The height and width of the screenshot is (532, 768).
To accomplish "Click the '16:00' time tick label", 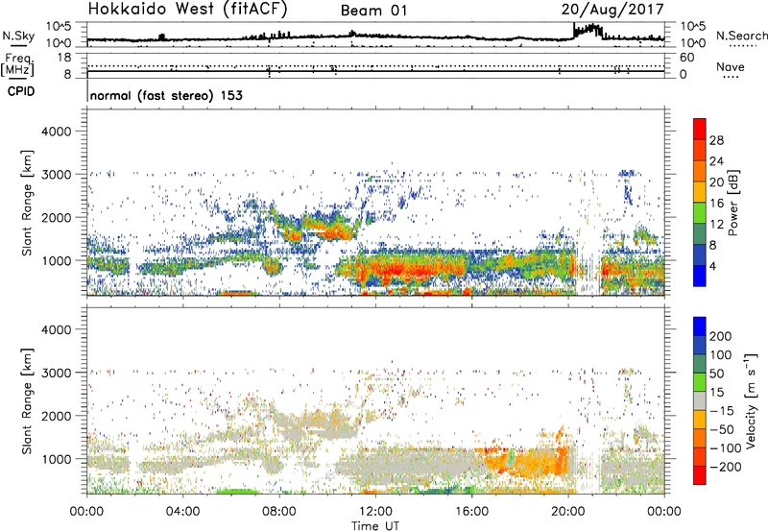I will [472, 512].
